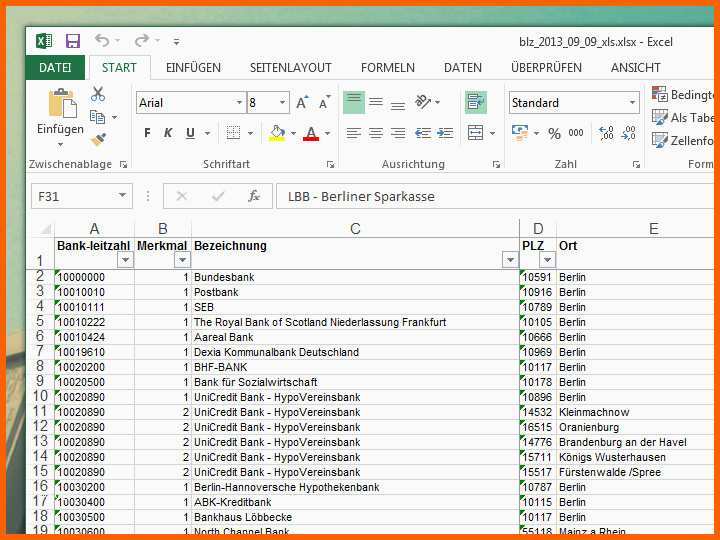Viewport: 720px width, 540px height.
Task: Switch to the EINFÜGEN tab
Action: 193,68
